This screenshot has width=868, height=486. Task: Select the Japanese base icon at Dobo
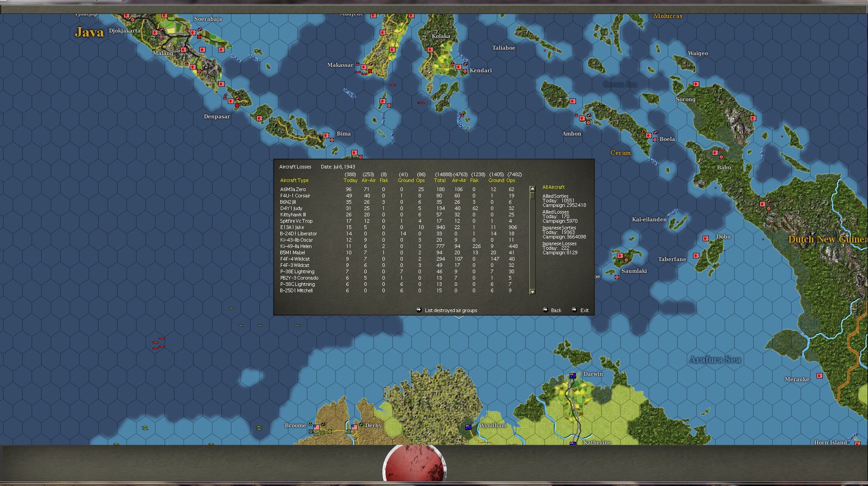pyautogui.click(x=705, y=238)
